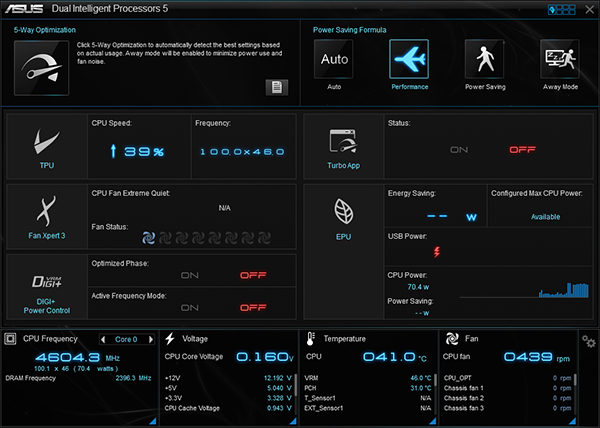Select the Performance power mode

[x=409, y=59]
